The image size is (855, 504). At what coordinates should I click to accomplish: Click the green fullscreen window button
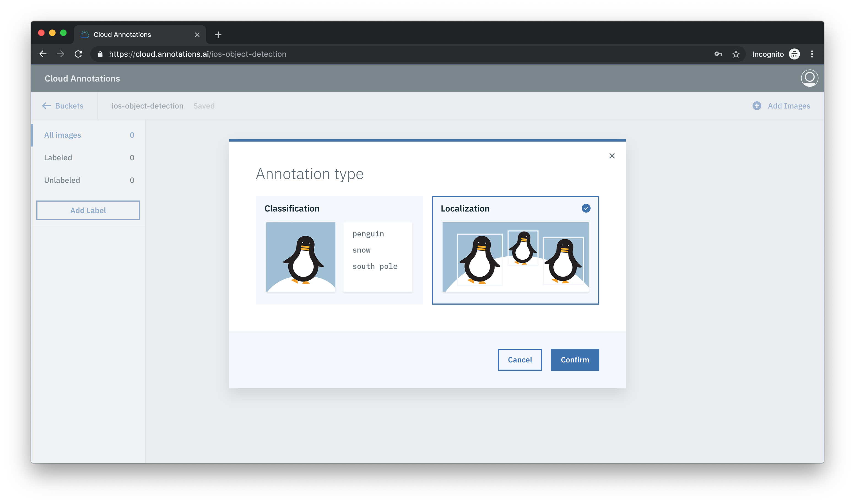point(63,33)
